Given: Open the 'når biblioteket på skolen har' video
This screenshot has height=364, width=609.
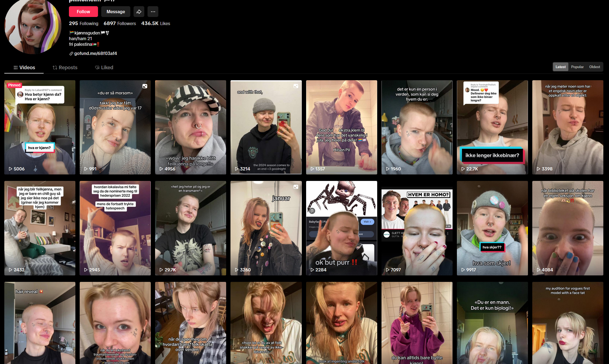Looking at the screenshot, I should click(x=568, y=228).
